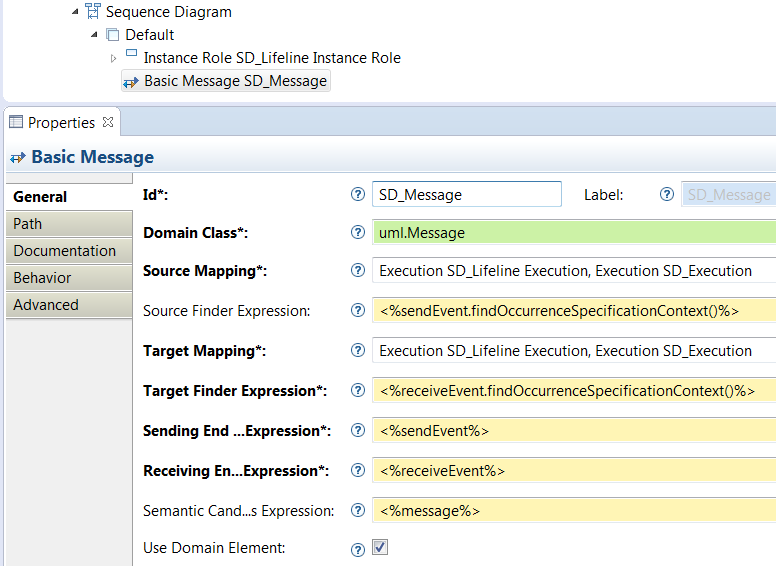Click the Id text field
The height and width of the screenshot is (566, 776).
(466, 195)
